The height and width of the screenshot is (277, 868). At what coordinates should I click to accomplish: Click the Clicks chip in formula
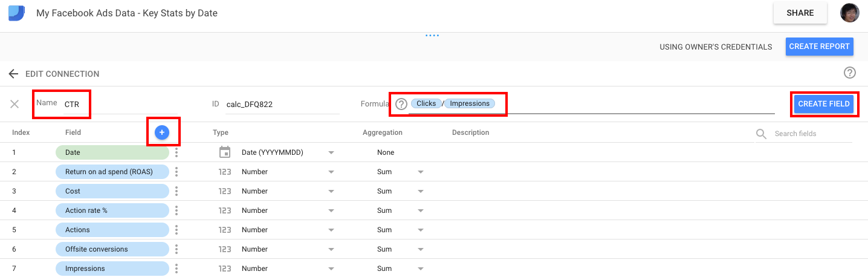[426, 103]
